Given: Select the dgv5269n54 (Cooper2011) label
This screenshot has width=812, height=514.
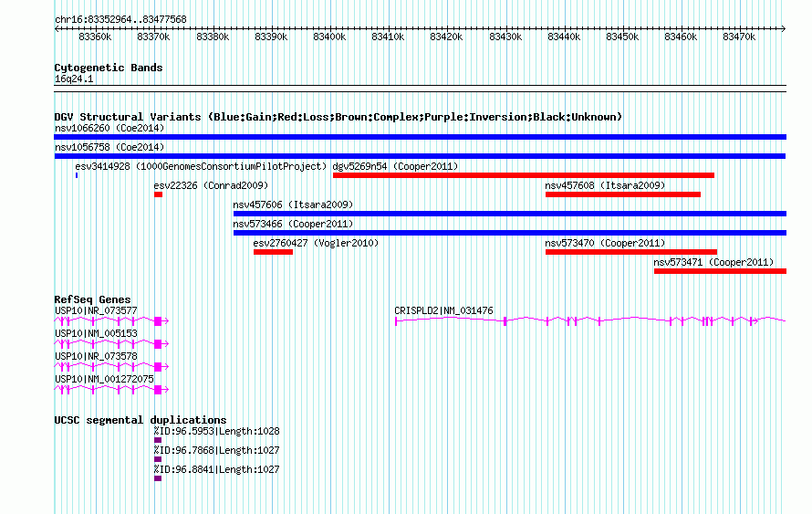Looking at the screenshot, I should (x=395, y=166).
